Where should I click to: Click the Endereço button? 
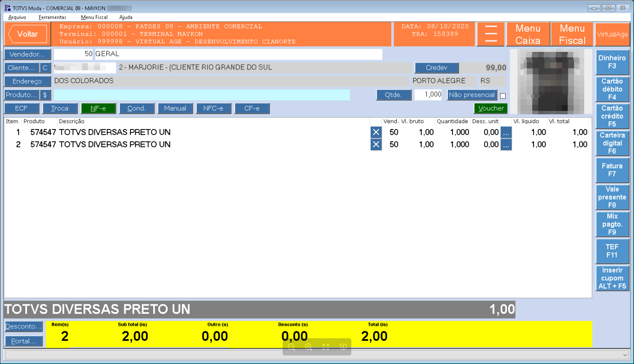[x=27, y=81]
